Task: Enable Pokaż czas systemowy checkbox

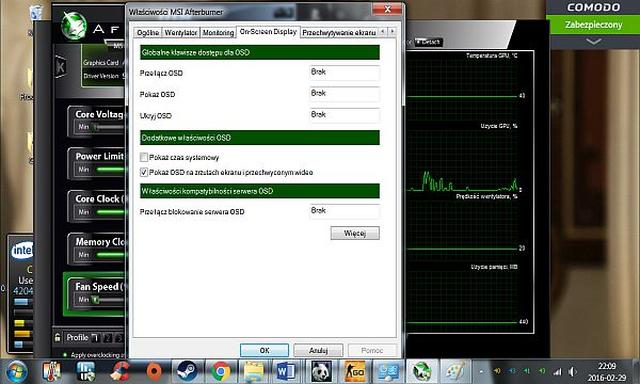Action: 144,157
